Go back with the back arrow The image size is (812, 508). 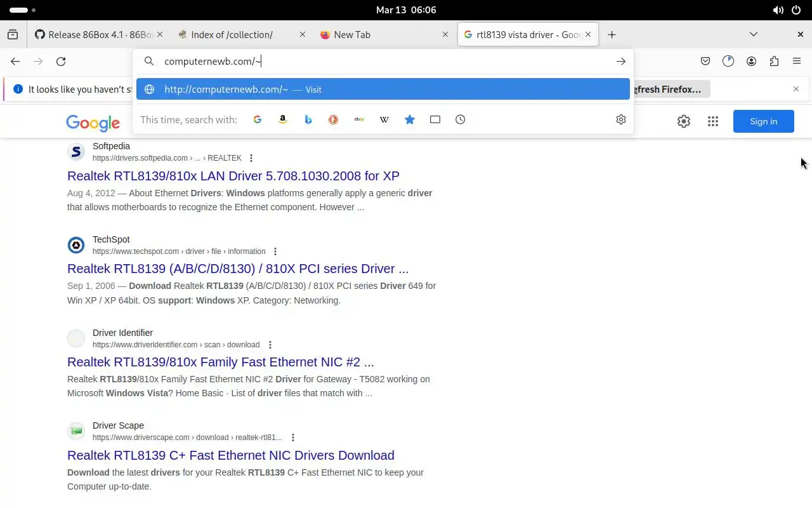click(15, 62)
